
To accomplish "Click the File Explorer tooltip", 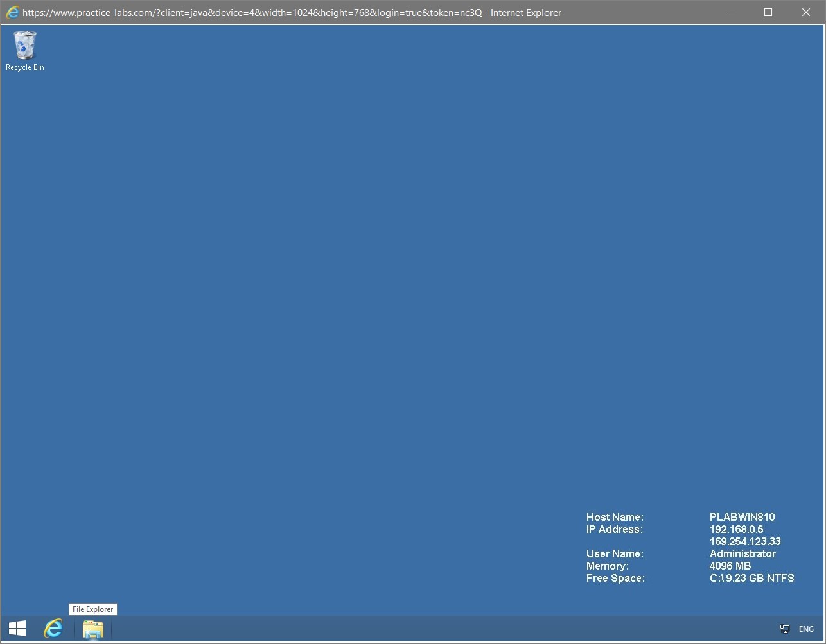I will [x=92, y=609].
